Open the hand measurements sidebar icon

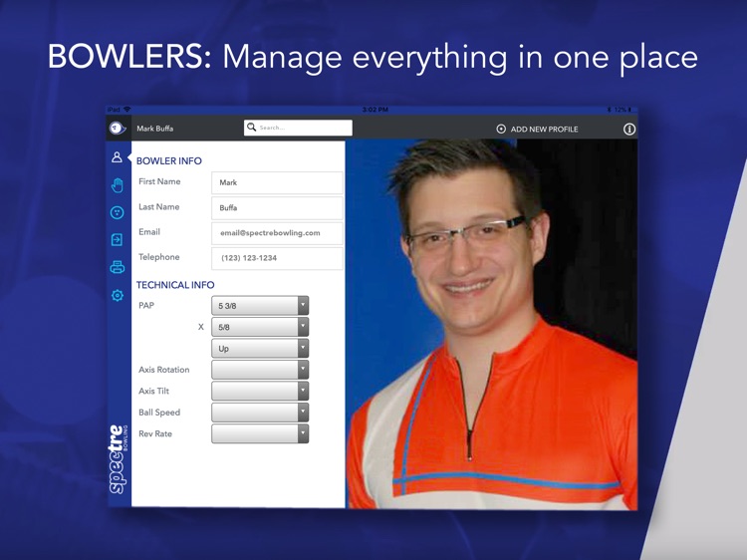click(x=118, y=185)
